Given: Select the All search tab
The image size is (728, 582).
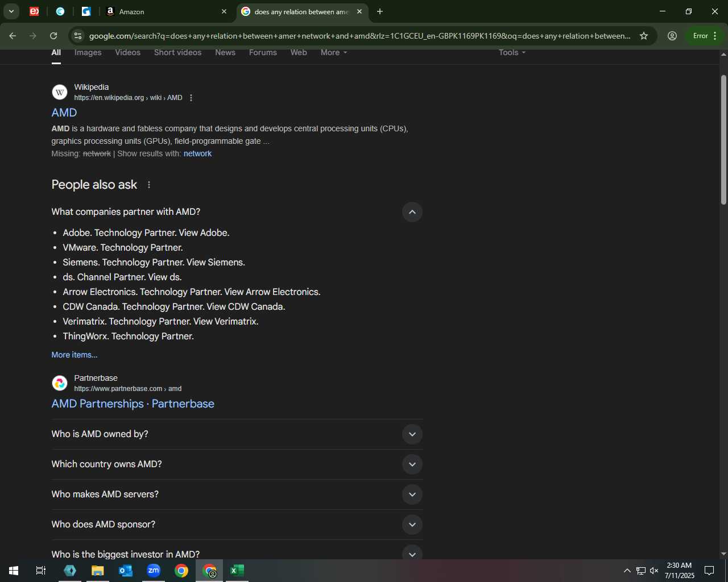Looking at the screenshot, I should click(56, 52).
